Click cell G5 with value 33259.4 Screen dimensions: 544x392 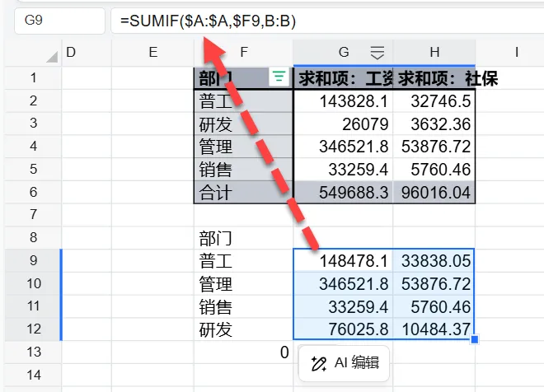pos(343,170)
